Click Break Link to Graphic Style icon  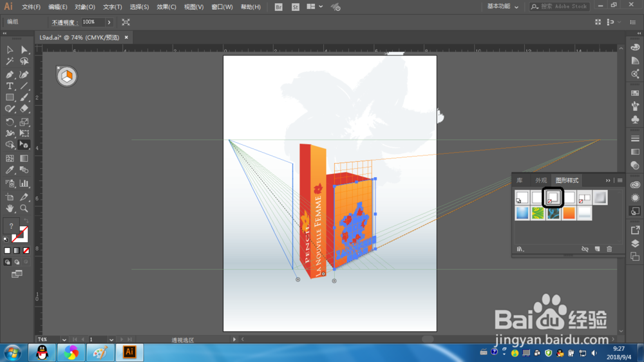[x=585, y=249]
